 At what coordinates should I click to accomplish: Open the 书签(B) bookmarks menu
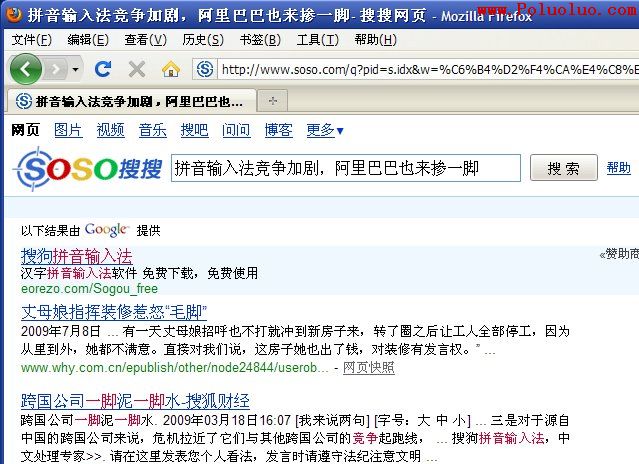(x=259, y=40)
